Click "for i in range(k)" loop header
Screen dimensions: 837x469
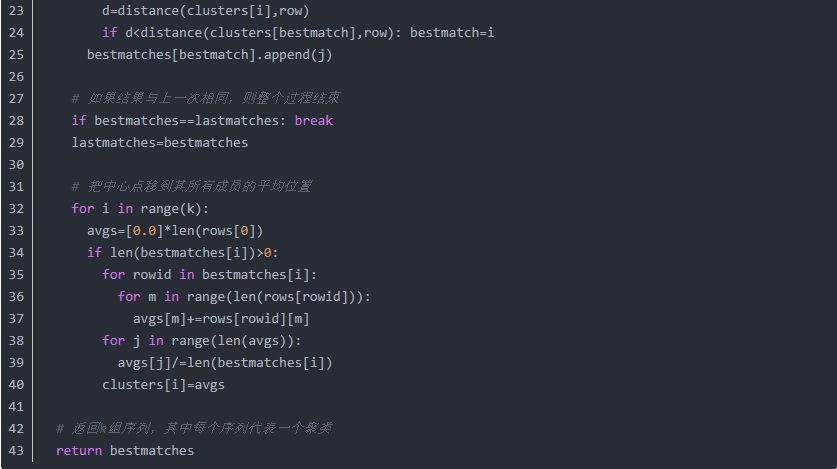click(x=140, y=208)
